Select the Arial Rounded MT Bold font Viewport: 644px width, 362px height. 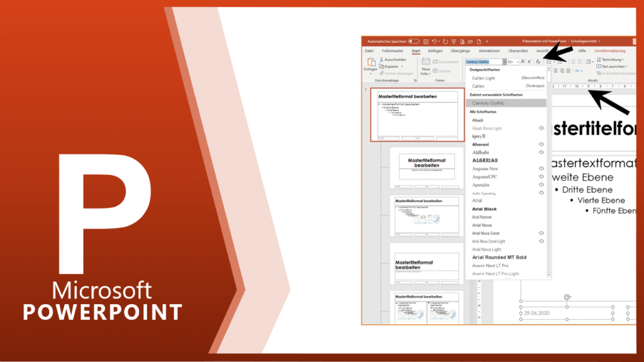pos(499,257)
